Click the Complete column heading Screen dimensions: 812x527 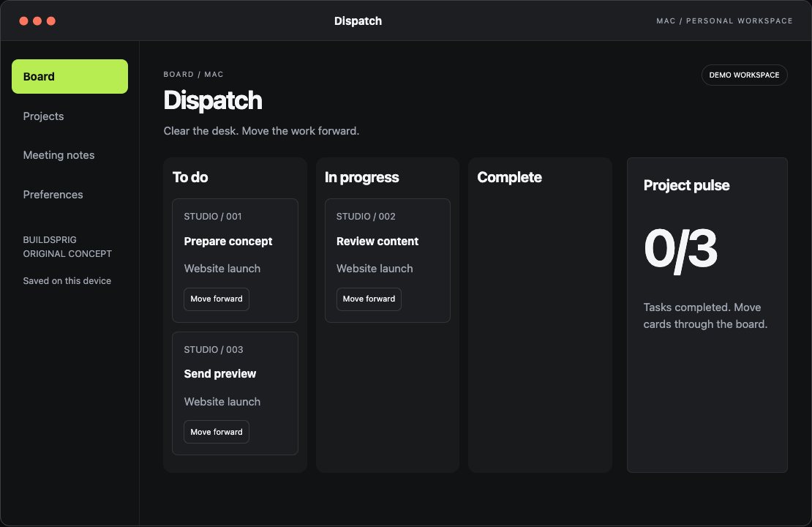click(x=510, y=177)
